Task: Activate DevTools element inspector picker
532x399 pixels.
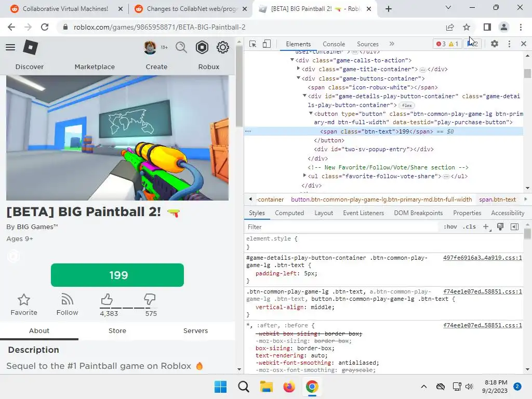Action: 253,44
